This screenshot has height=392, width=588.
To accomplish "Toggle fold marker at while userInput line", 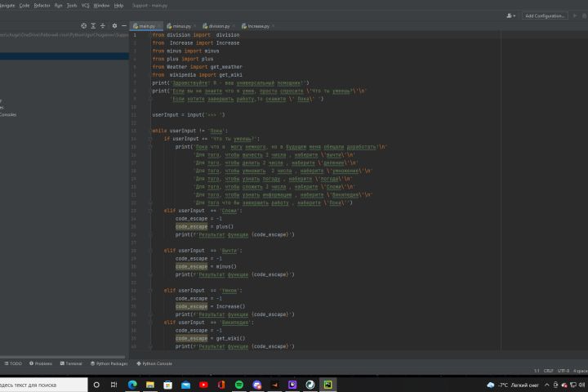I will coord(149,131).
